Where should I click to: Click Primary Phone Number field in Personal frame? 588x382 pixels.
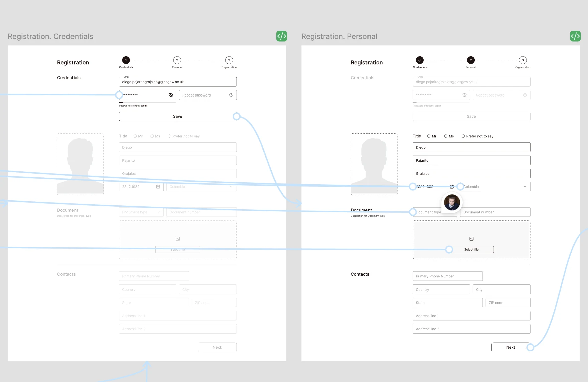pyautogui.click(x=448, y=276)
